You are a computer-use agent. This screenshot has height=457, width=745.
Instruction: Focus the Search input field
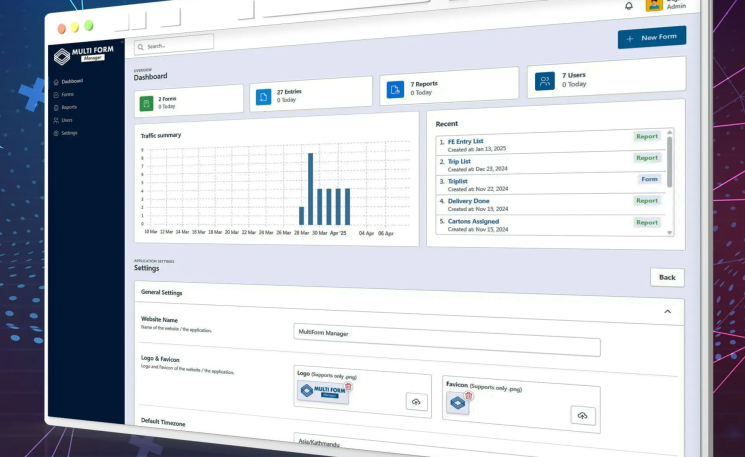tap(174, 45)
